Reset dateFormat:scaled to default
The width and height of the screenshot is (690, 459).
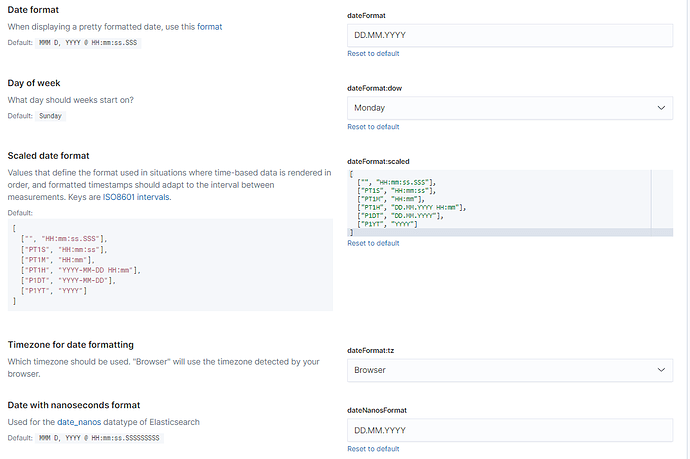373,243
